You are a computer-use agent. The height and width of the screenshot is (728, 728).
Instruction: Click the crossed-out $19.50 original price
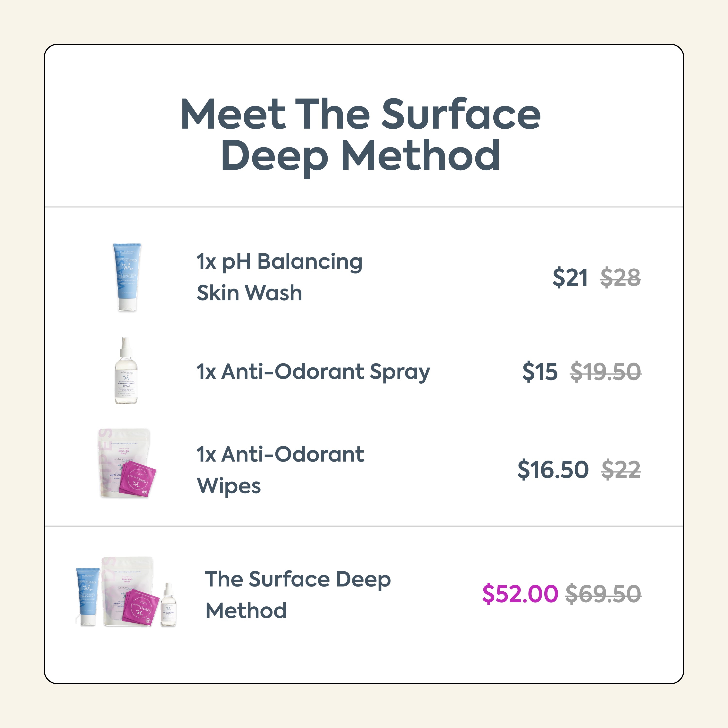605,372
